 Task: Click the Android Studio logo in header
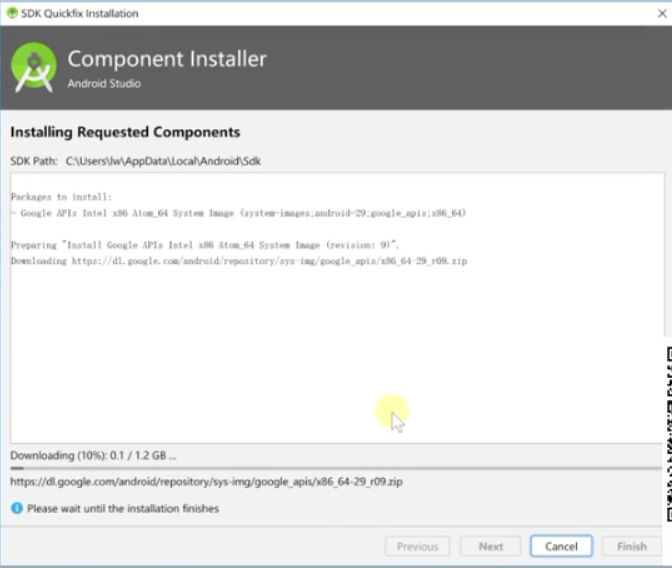click(x=33, y=67)
